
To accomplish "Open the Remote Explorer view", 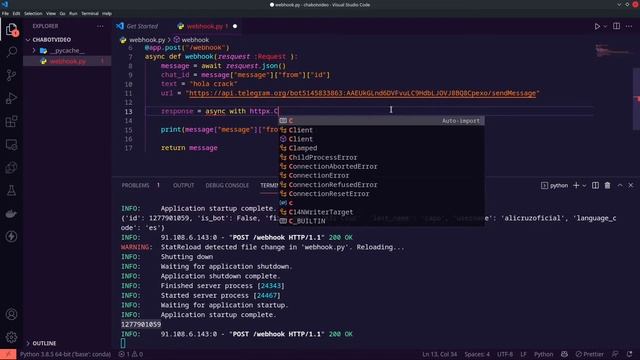I will (x=11, y=144).
